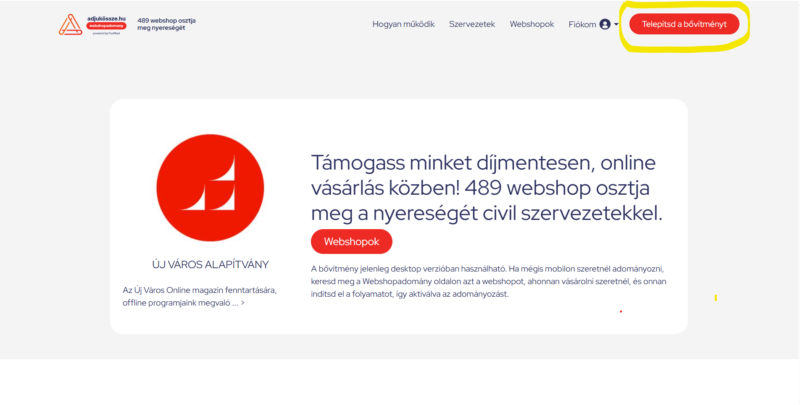Open the Hogyan működik menu item

404,24
